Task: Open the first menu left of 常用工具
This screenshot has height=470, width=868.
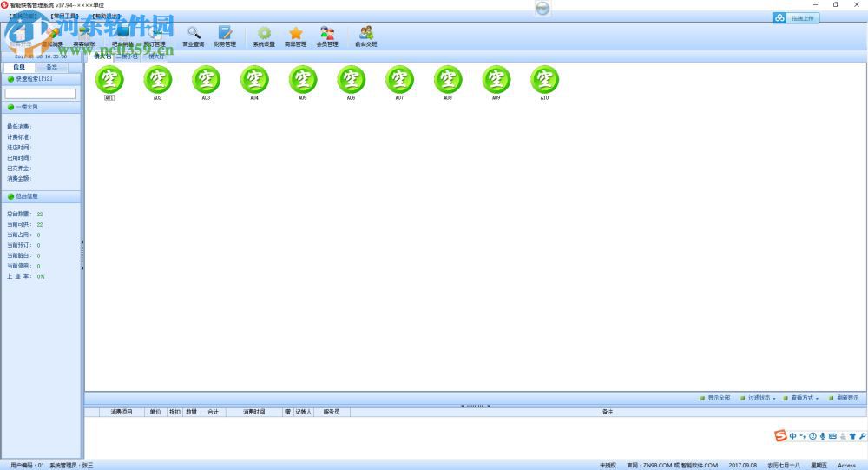Action: tap(23, 17)
